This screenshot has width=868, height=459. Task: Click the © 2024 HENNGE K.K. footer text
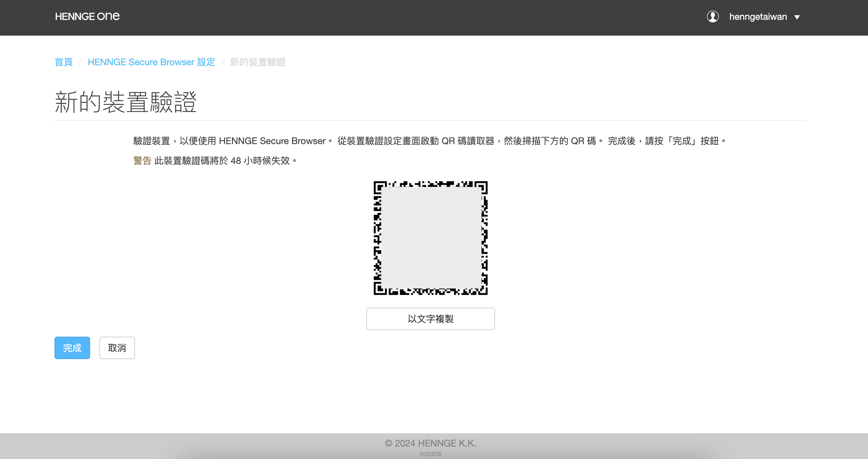430,443
